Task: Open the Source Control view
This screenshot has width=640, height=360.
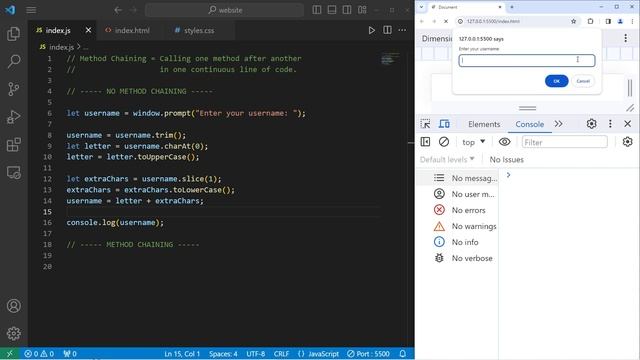Action: (13, 89)
